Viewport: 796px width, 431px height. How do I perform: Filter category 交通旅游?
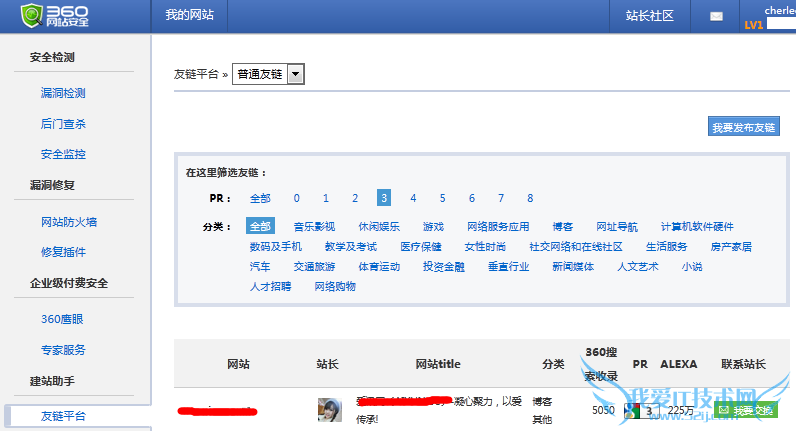(x=314, y=267)
